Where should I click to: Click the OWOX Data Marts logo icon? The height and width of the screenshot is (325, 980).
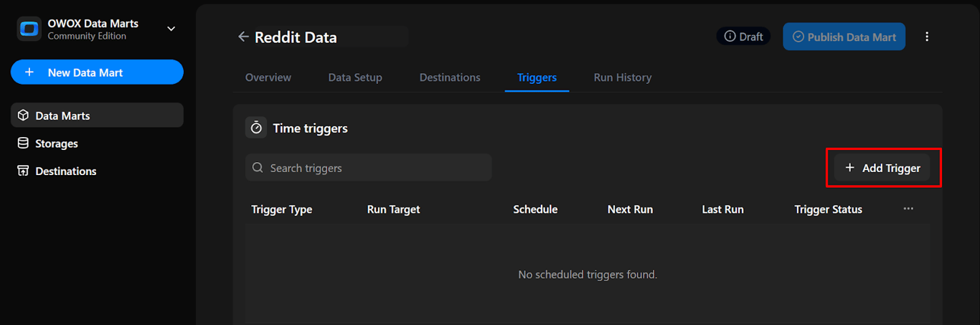tap(29, 29)
